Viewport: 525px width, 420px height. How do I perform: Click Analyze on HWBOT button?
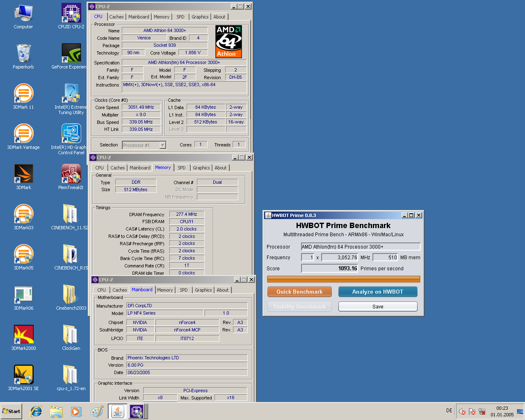click(378, 292)
